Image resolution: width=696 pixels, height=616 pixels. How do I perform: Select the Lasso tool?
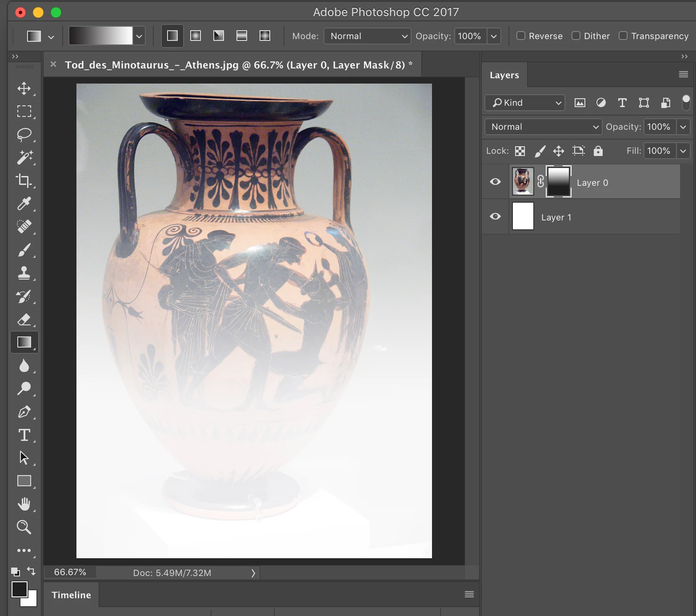click(24, 134)
